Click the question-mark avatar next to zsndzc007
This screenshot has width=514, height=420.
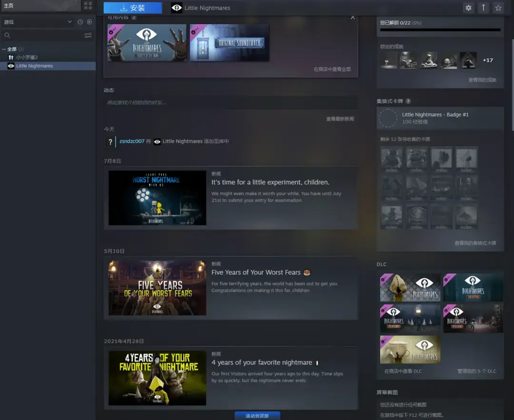pos(110,142)
